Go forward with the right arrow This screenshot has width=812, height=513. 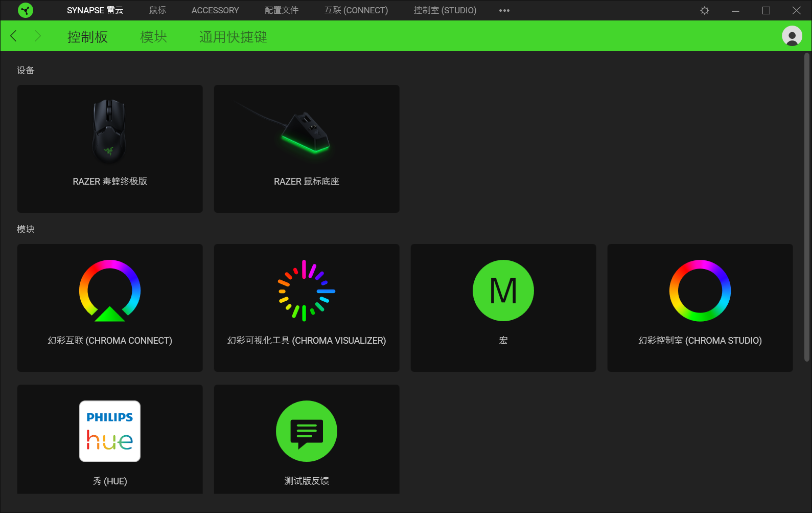click(x=37, y=36)
